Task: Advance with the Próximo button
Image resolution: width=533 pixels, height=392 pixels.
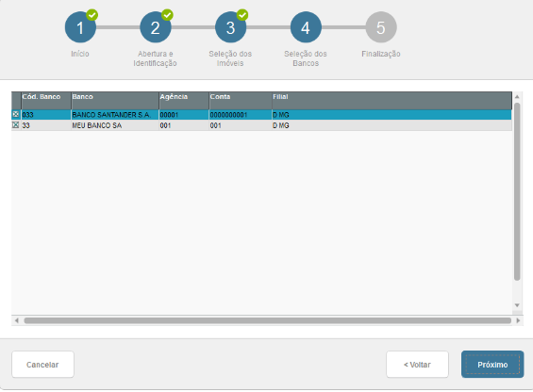Action: [x=492, y=365]
